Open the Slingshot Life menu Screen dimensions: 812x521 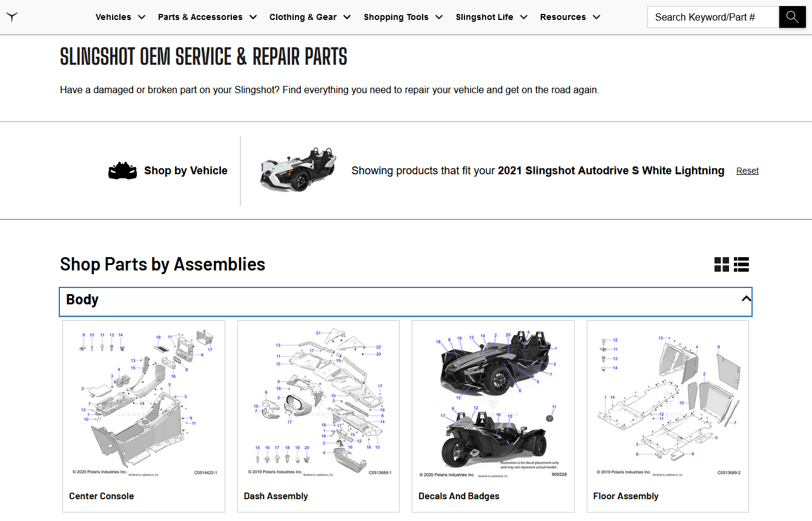tap(491, 17)
